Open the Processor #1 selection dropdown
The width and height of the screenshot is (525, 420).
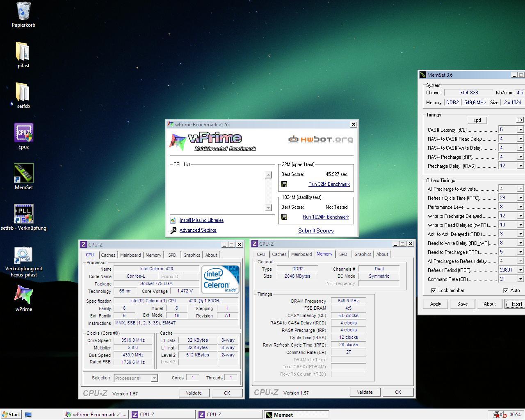pyautogui.click(x=154, y=378)
